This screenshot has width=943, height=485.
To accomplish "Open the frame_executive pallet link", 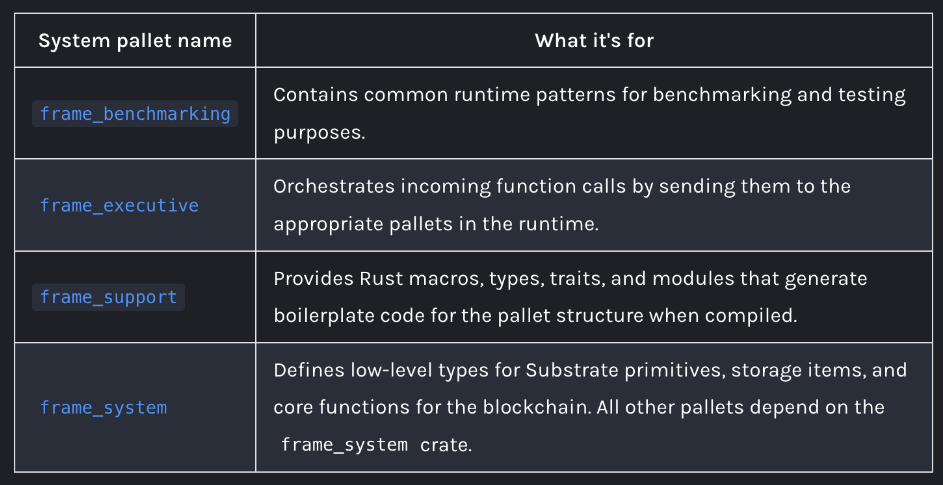I will click(x=119, y=206).
